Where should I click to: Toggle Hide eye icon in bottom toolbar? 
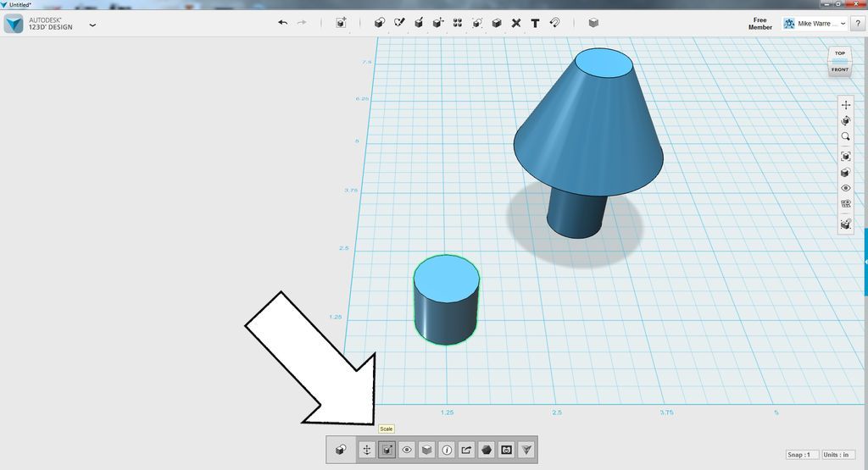pos(407,450)
